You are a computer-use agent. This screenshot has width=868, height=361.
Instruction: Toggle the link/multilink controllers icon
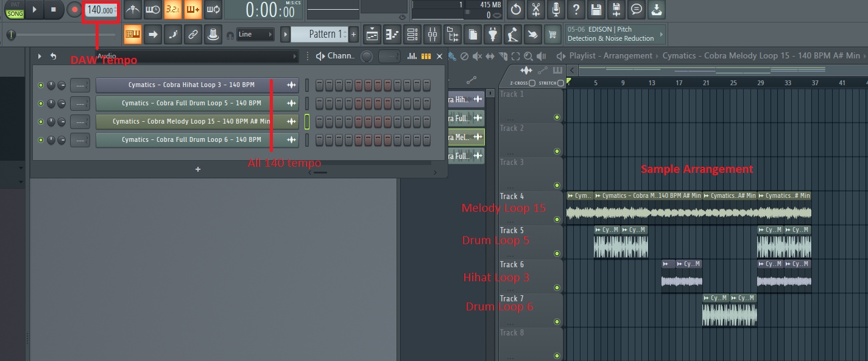pos(193,34)
